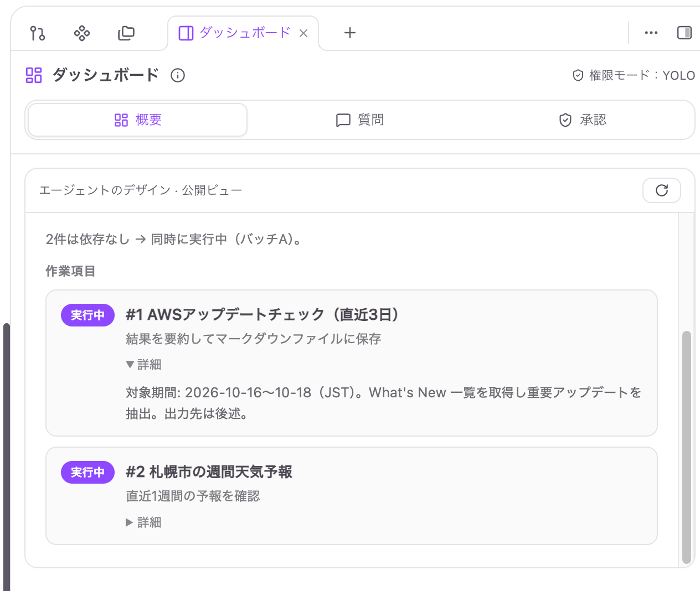Image resolution: width=700 pixels, height=591 pixels.
Task: Click the info icon next to ダッシュボード
Action: tap(178, 75)
